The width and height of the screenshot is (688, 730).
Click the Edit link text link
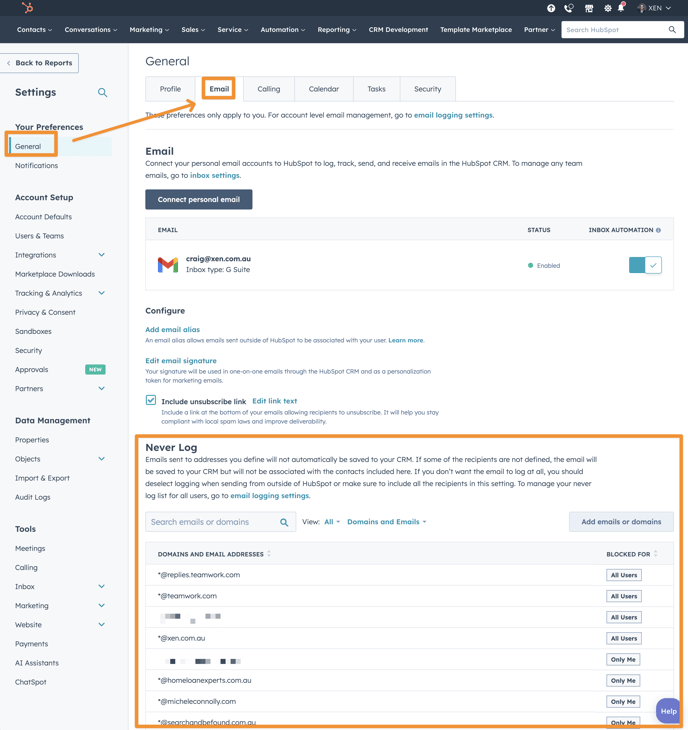point(275,401)
